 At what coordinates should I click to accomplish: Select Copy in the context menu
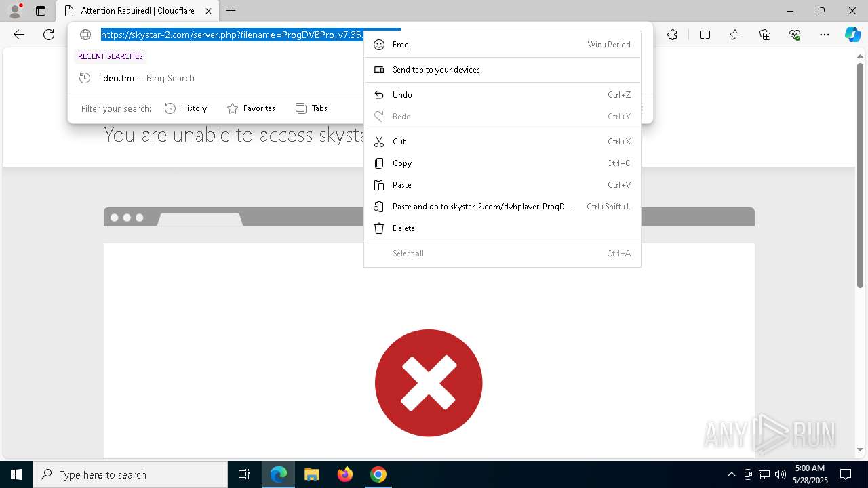click(x=502, y=163)
